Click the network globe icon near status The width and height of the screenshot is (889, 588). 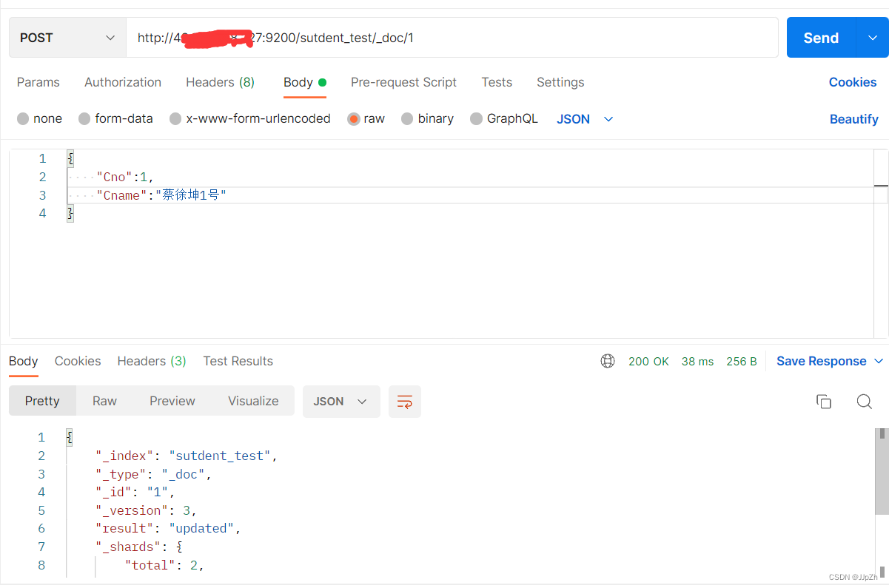pos(608,361)
